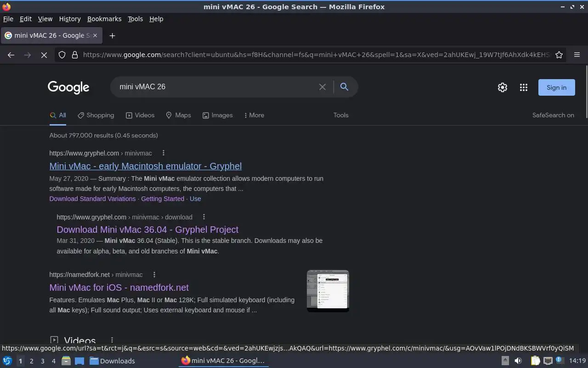This screenshot has width=588, height=368.
Task: Click the 14:19 clock
Action: (x=577, y=361)
